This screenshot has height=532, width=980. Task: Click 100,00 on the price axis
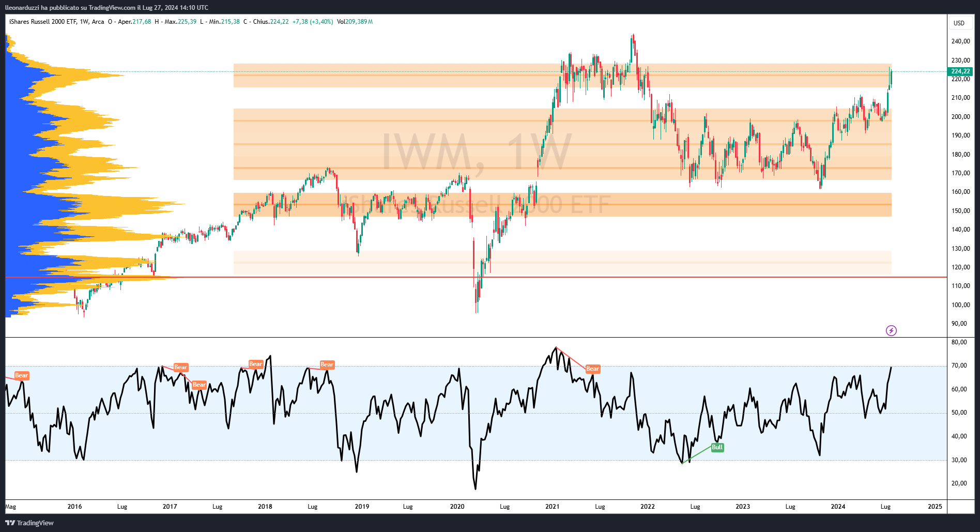tap(961, 305)
